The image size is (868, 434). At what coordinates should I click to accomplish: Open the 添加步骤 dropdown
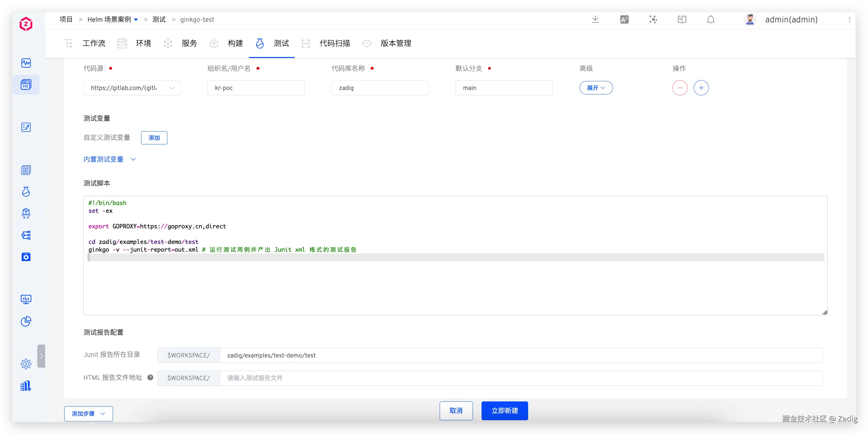pos(88,413)
